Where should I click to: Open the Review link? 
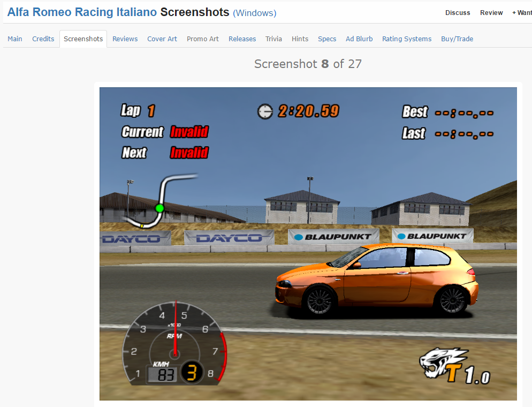(x=491, y=13)
